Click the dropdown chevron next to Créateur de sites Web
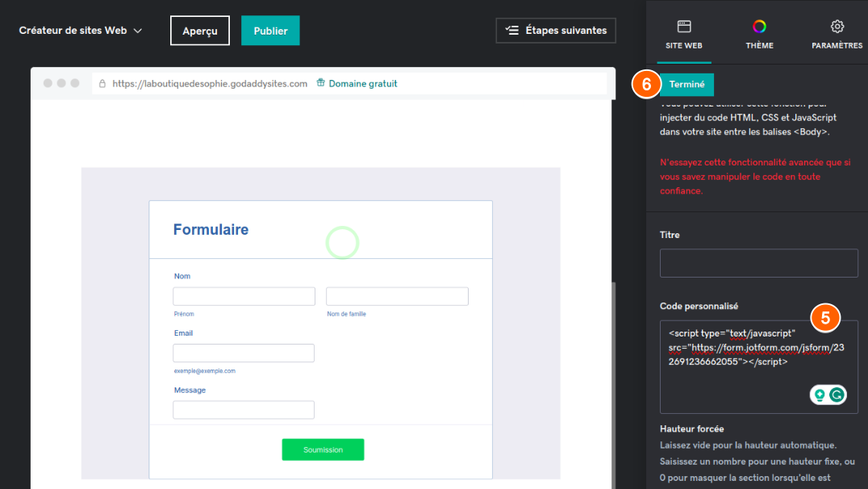Image resolution: width=868 pixels, height=489 pixels. pyautogui.click(x=138, y=31)
